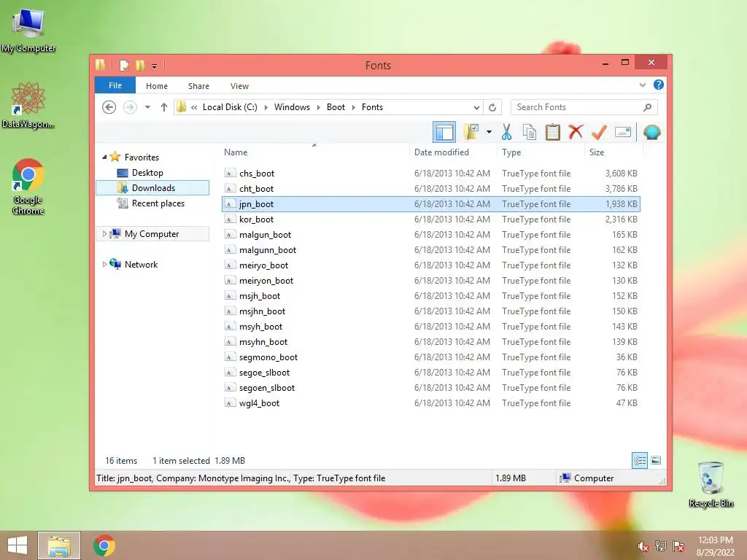Open Recent places in navigation pane

(x=158, y=203)
